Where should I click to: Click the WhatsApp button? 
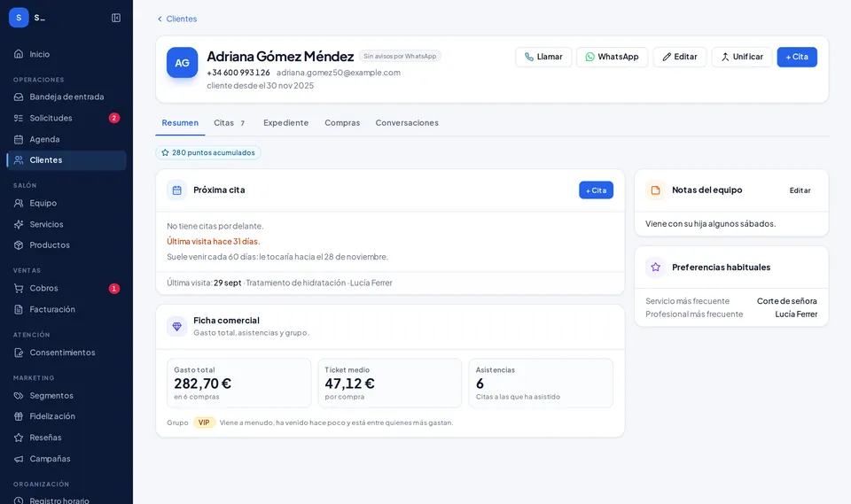click(x=612, y=57)
